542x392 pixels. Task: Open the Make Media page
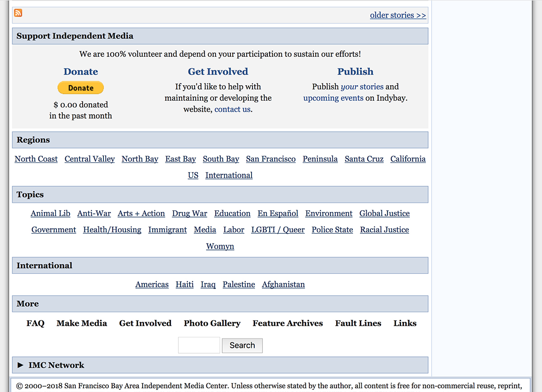[82, 323]
